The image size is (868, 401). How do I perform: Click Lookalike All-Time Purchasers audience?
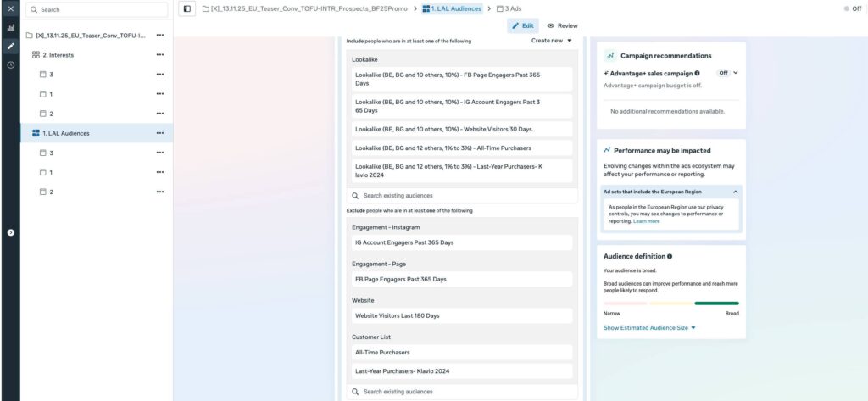[462, 148]
